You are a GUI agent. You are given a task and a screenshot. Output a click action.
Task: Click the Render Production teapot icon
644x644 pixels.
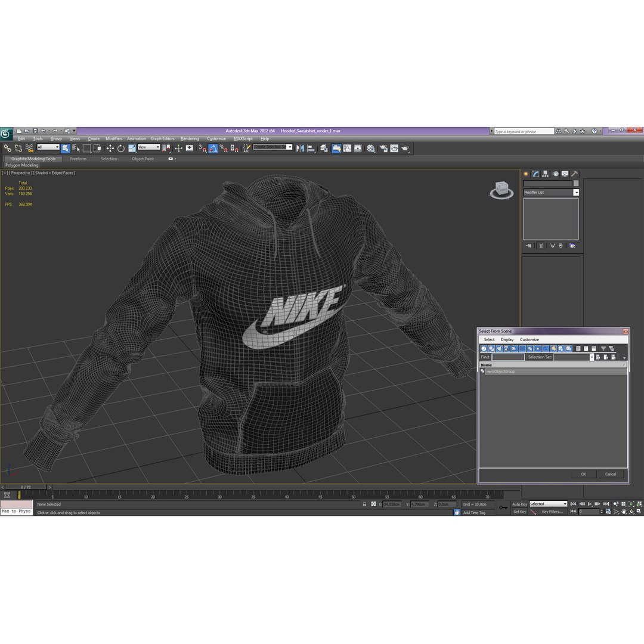pyautogui.click(x=405, y=148)
